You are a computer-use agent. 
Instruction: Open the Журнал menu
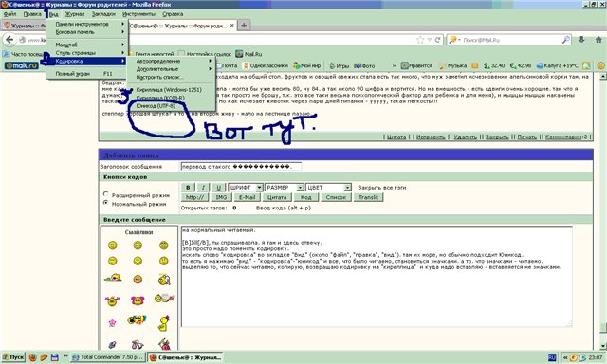click(x=75, y=14)
